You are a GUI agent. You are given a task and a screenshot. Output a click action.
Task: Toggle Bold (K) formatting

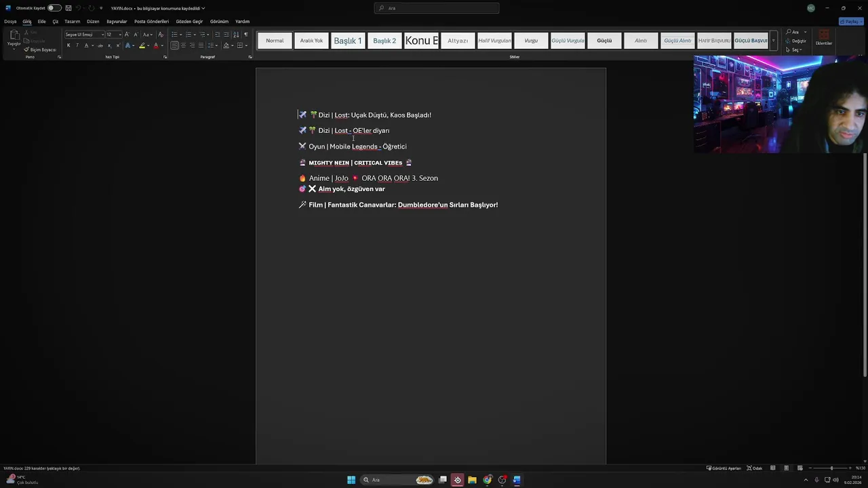pyautogui.click(x=68, y=45)
